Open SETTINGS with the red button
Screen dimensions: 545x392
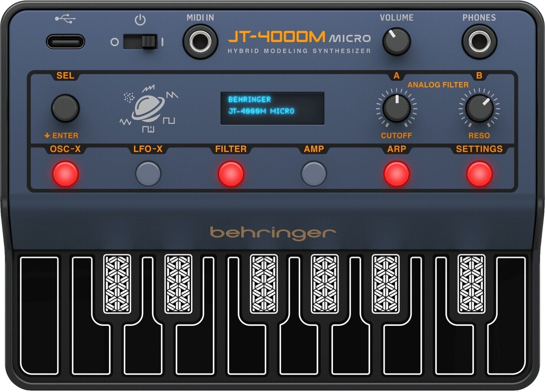click(479, 174)
